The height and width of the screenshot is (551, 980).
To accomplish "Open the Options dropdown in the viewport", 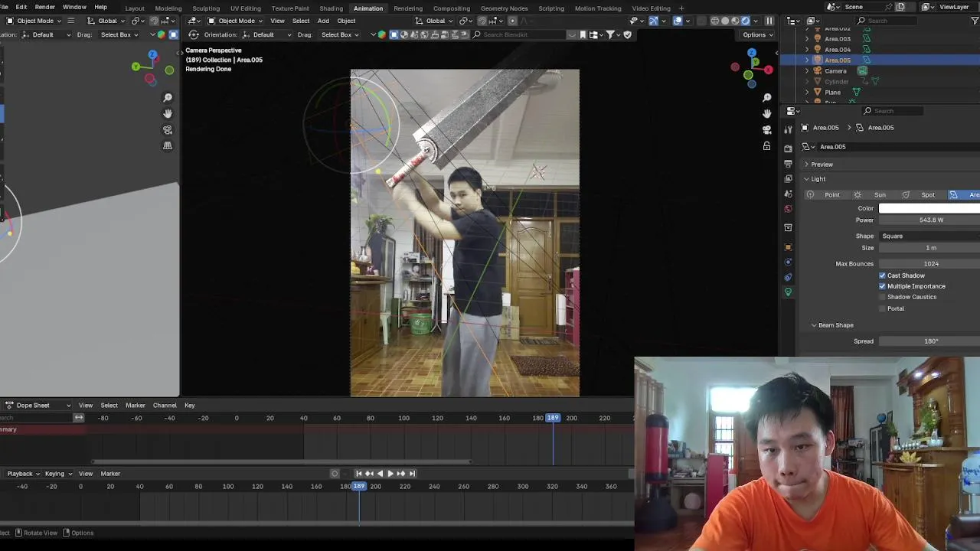I will [x=756, y=34].
